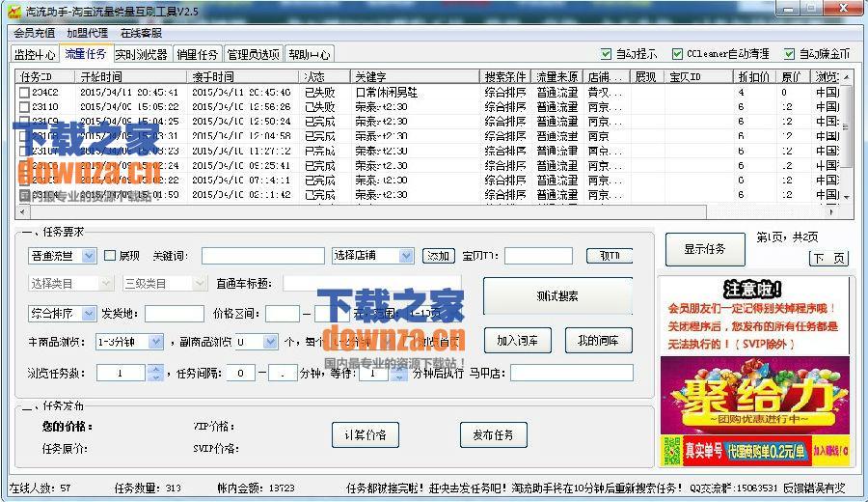The image size is (868, 502).
Task: Open the 选择店铺 dropdown
Action: (406, 256)
